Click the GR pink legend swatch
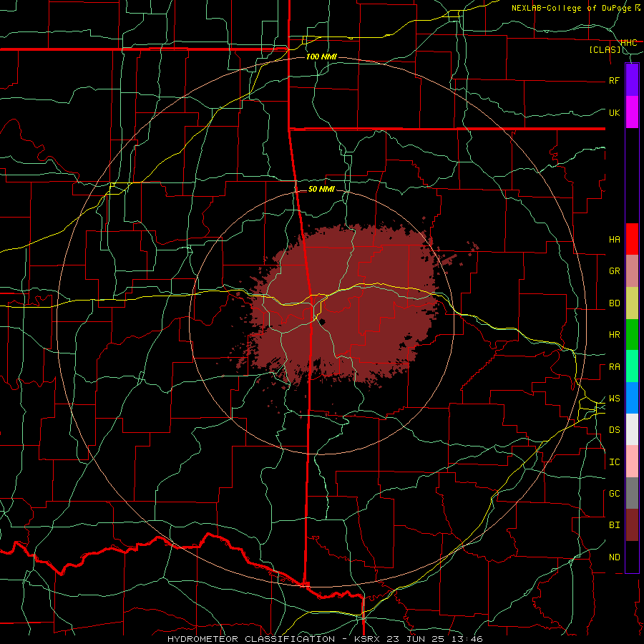The width and height of the screenshot is (644, 644). pyautogui.click(x=632, y=271)
